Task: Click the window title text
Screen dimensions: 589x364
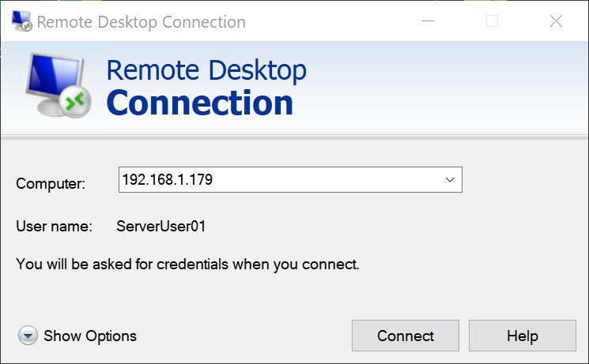Action: 141,21
